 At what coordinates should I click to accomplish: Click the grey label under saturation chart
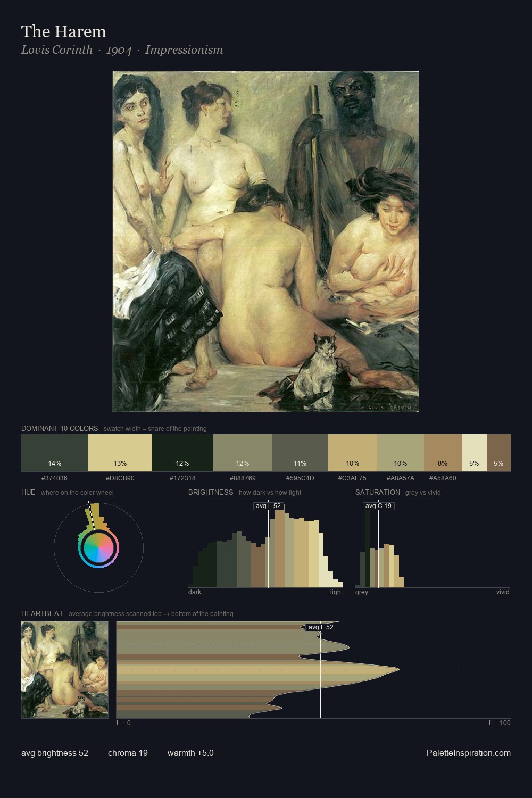[x=362, y=592]
